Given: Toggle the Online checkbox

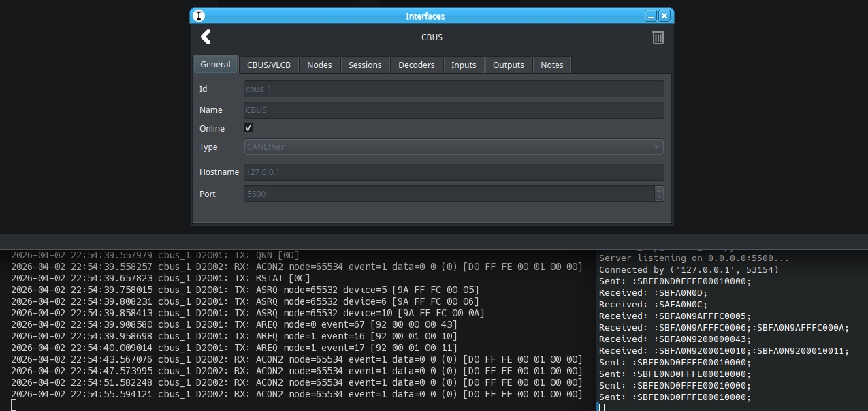Looking at the screenshot, I should [248, 128].
